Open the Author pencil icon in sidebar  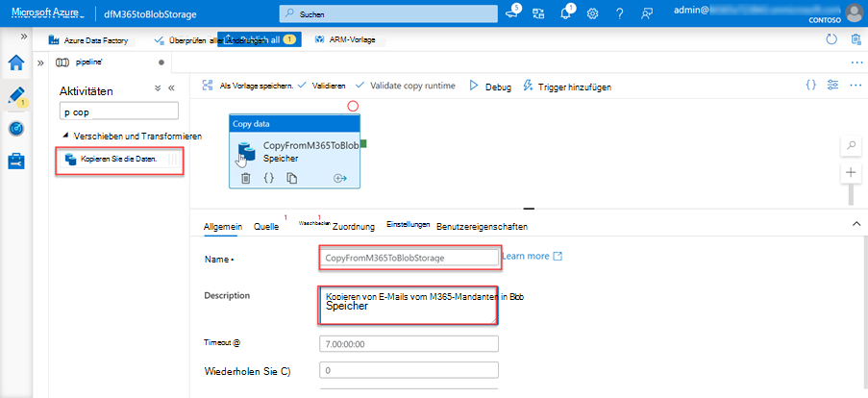pos(16,97)
